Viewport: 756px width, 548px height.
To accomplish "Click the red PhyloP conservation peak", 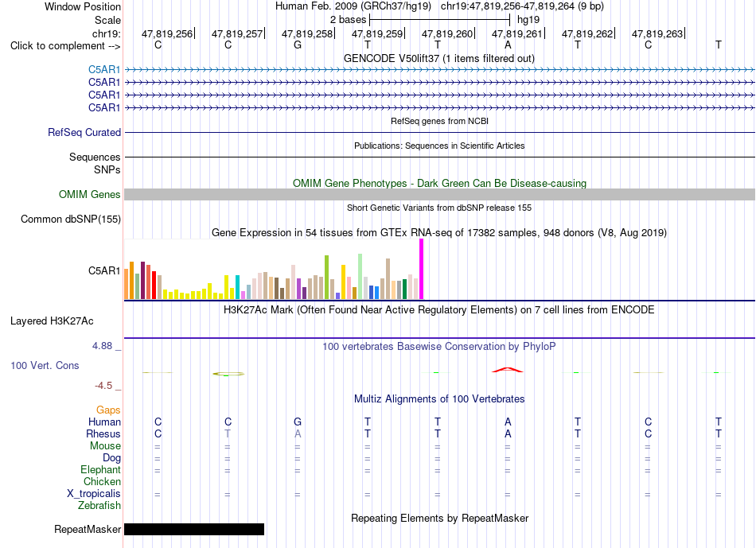I will coord(507,370).
